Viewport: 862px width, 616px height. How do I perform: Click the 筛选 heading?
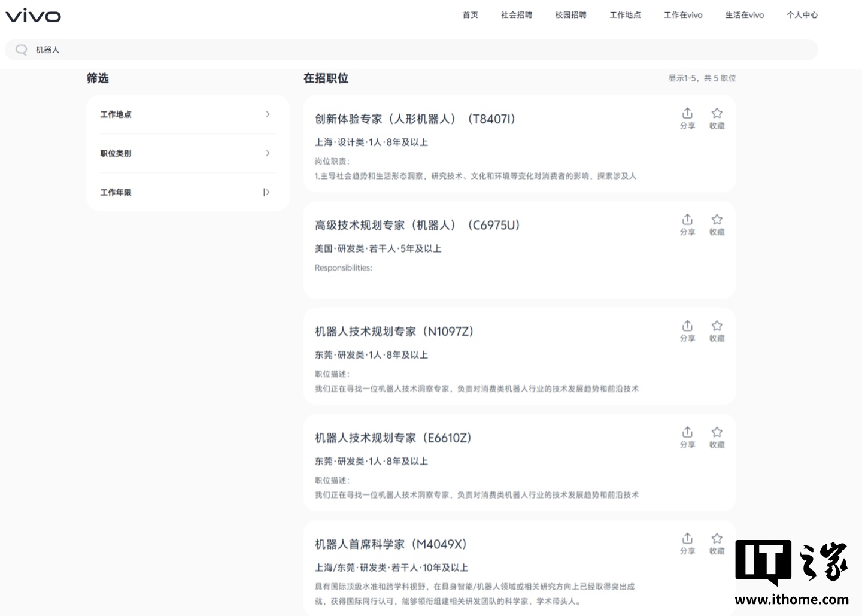(x=98, y=78)
